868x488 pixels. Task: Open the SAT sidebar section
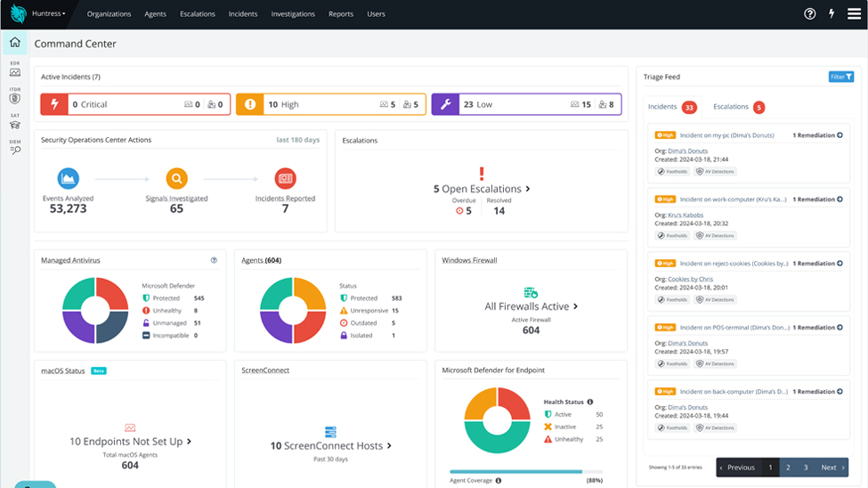pos(15,122)
